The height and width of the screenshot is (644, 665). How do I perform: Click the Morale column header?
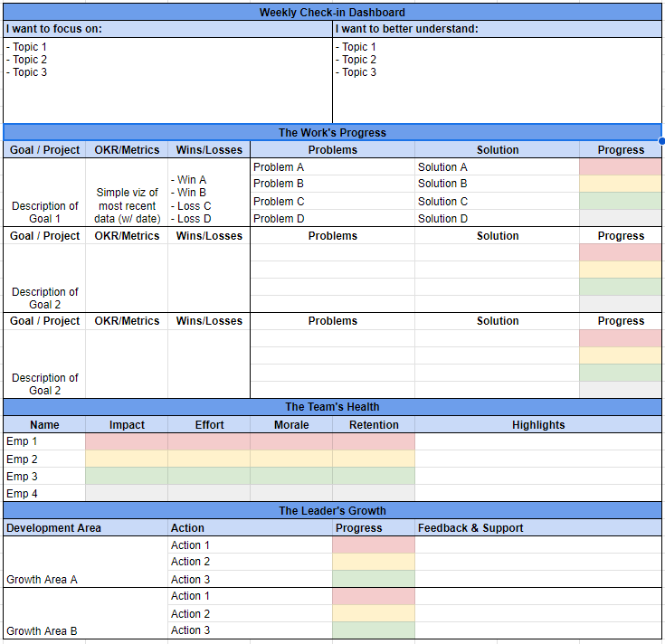coord(291,424)
